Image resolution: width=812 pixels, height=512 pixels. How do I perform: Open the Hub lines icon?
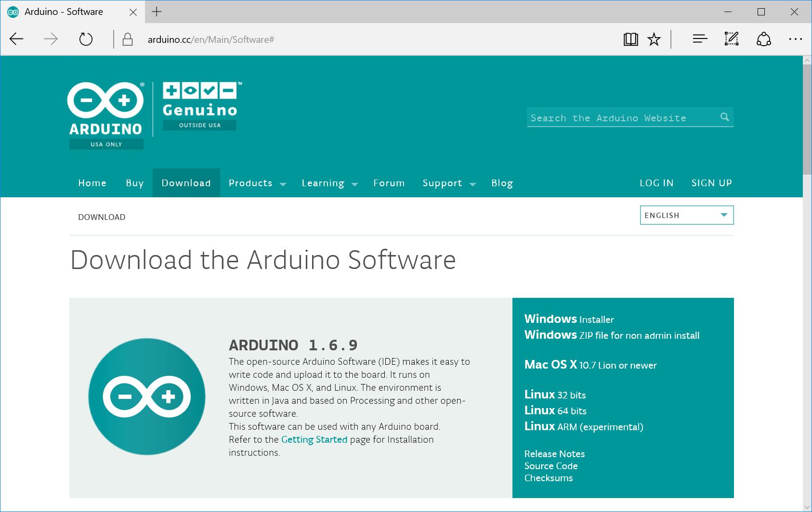tap(700, 39)
